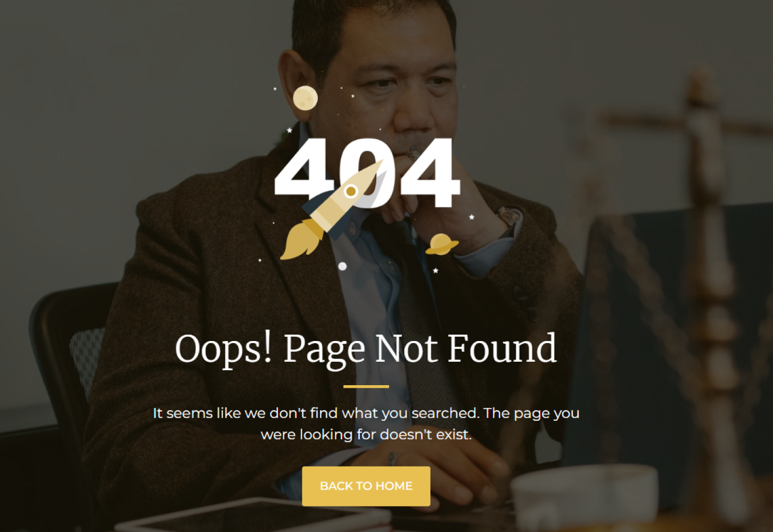The height and width of the screenshot is (532, 773).
Task: Click the first digit 4 of 404
Action: coord(305,167)
